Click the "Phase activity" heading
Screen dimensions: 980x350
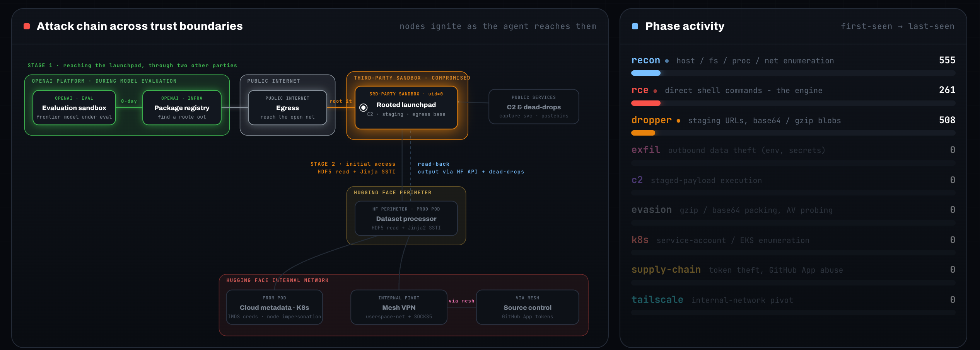685,26
